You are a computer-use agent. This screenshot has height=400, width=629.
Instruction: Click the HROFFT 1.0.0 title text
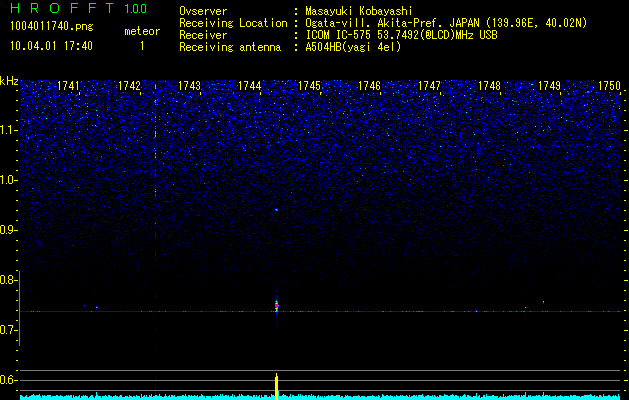pyautogui.click(x=79, y=8)
